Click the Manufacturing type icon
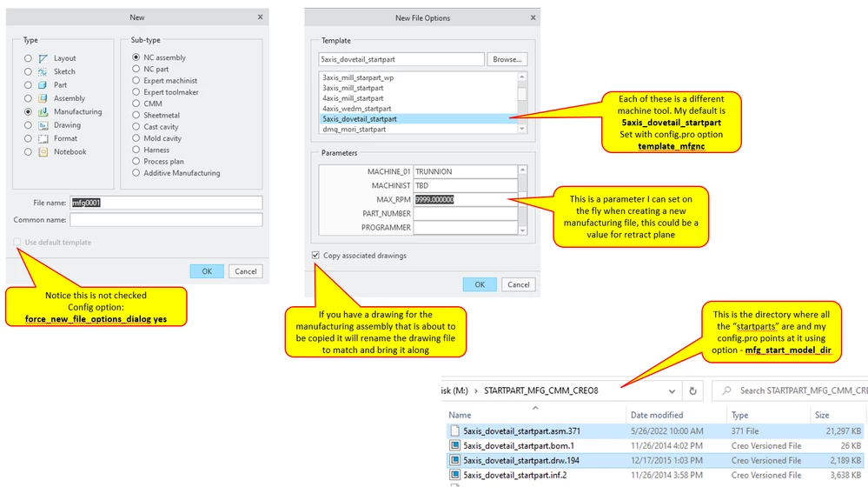Viewport: 868px width, 487px height. [x=43, y=112]
